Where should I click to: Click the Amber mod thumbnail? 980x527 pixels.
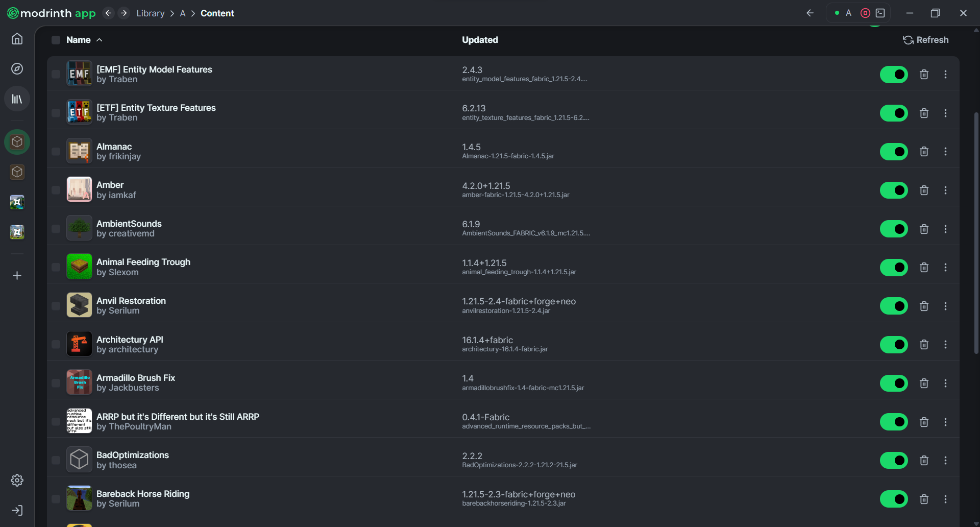click(79, 189)
